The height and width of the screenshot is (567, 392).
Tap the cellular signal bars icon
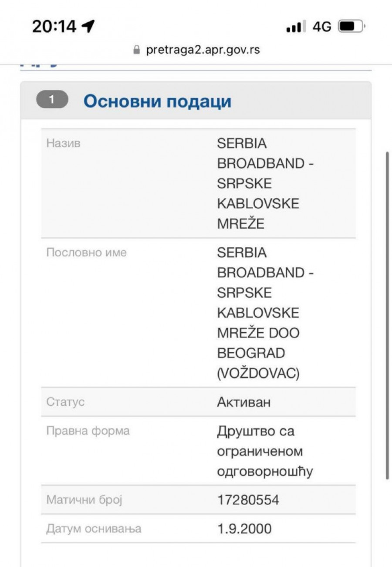(296, 27)
